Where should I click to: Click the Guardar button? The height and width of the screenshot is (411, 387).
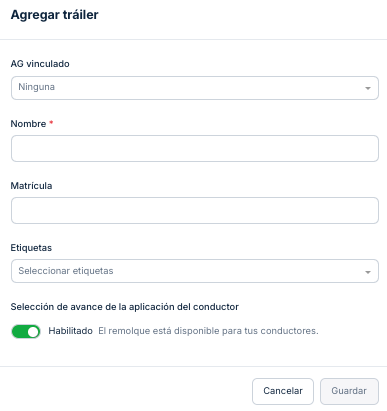click(x=349, y=391)
